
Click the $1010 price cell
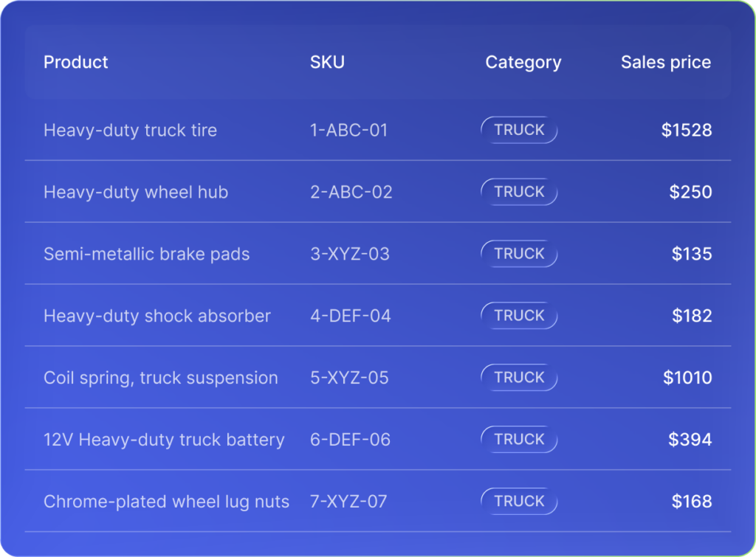pyautogui.click(x=687, y=378)
